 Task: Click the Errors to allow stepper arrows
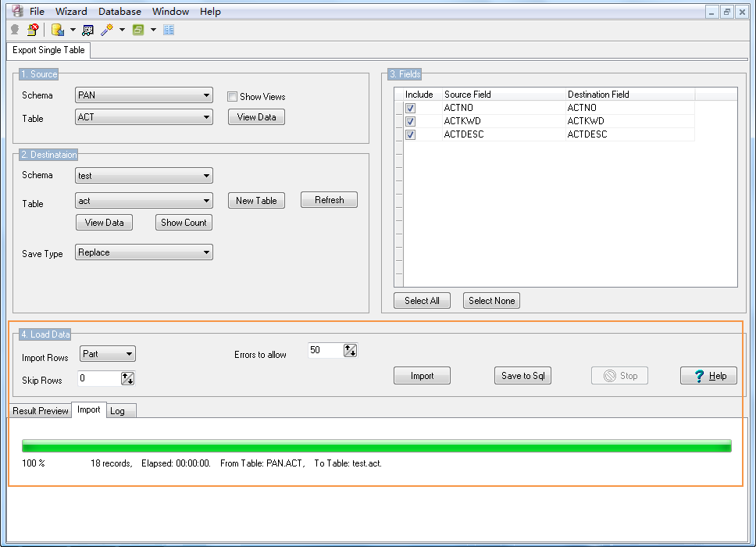tap(350, 350)
